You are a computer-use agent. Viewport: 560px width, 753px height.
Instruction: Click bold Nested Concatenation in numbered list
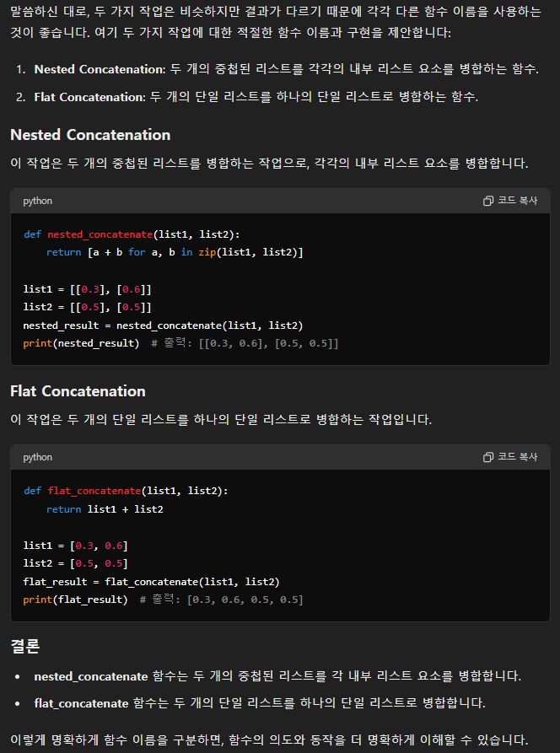(100, 70)
